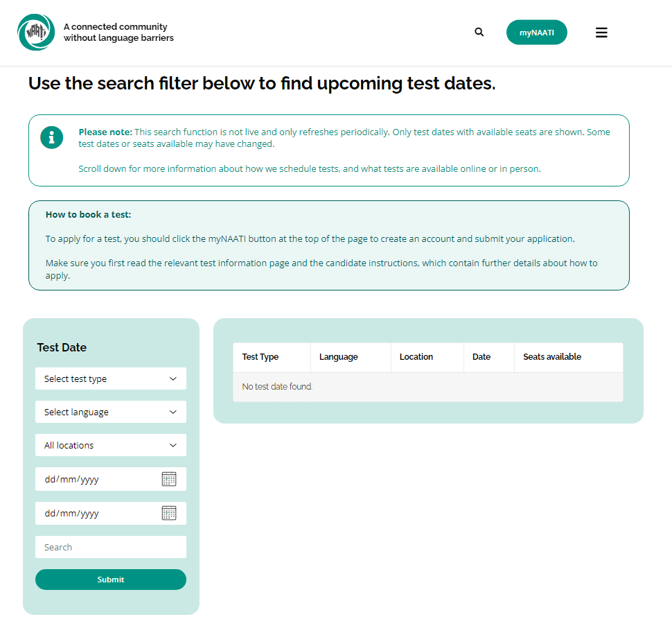Screen dimensions: 672x635
Task: Click chevron arrow on Select test type
Action: click(173, 379)
